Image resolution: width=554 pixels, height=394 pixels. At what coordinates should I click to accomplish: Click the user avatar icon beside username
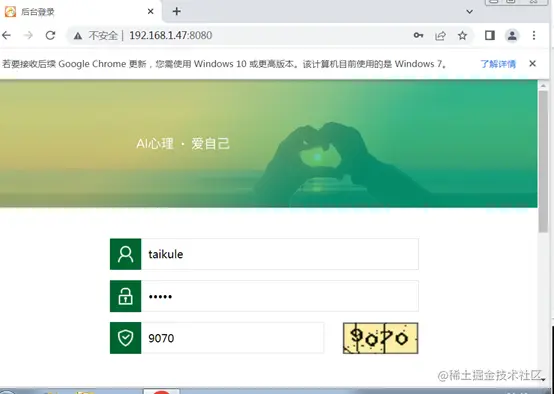click(x=125, y=254)
